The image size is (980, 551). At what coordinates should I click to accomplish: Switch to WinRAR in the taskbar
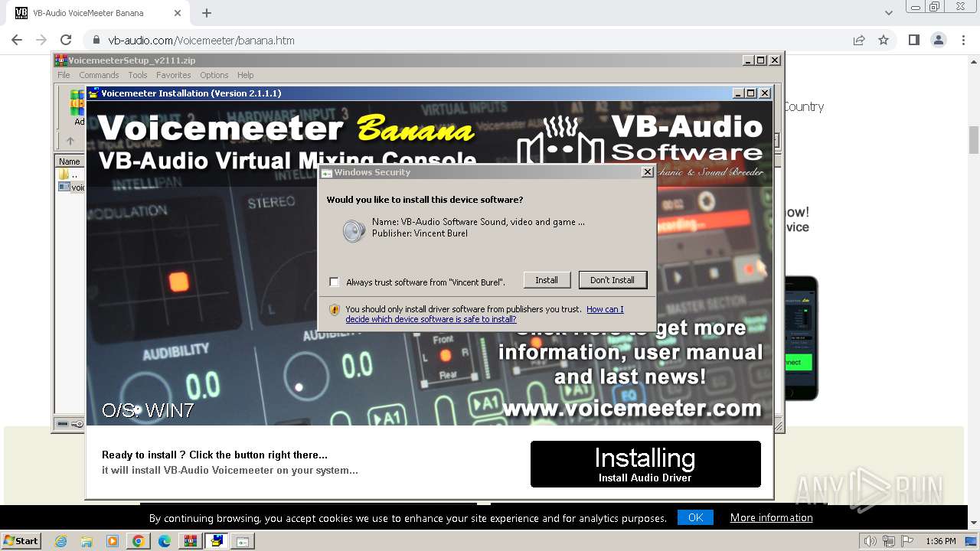[x=191, y=541]
